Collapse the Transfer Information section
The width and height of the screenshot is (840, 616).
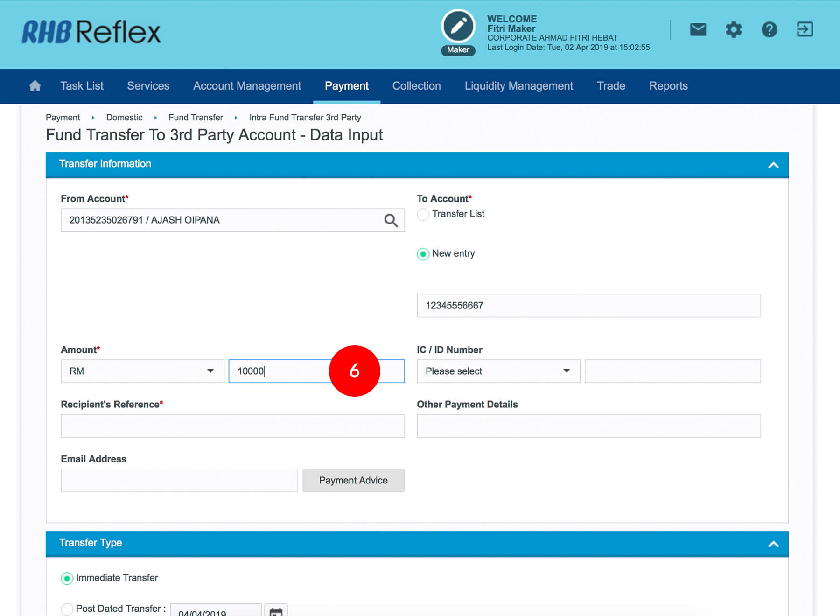[773, 165]
